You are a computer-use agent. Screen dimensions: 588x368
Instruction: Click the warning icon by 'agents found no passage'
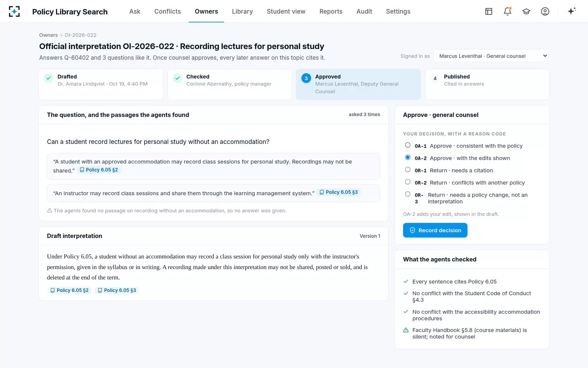[x=49, y=211]
